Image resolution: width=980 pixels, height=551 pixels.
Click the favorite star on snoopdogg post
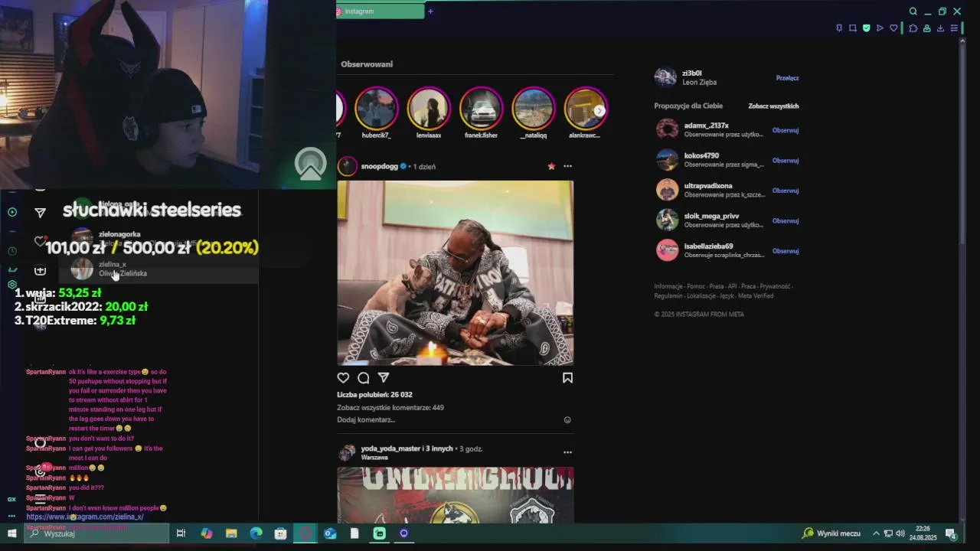click(550, 166)
